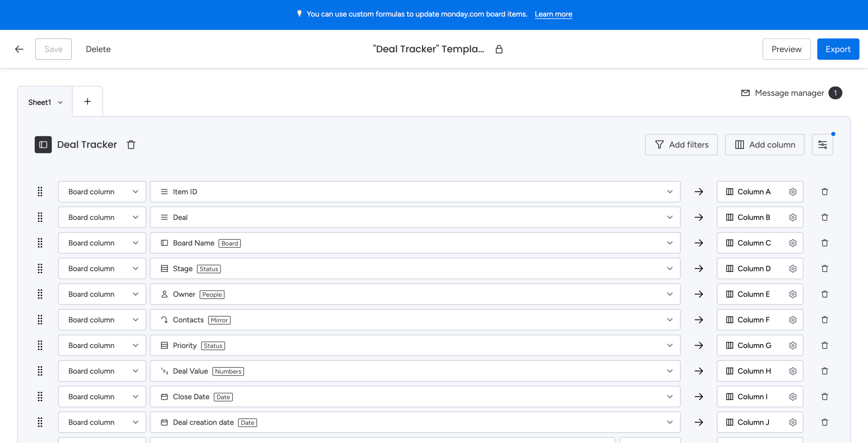This screenshot has height=443, width=868.
Task: Switch to the Sheet1 tab
Action: (40, 102)
